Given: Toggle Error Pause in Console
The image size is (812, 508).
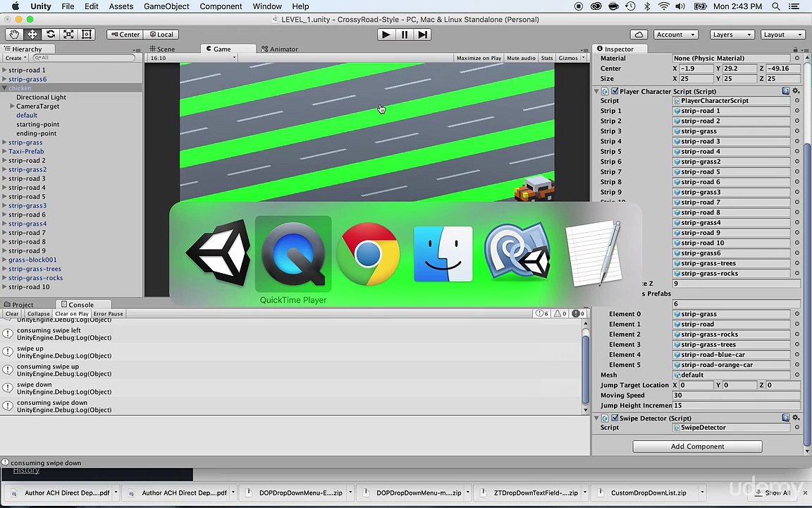Looking at the screenshot, I should [109, 313].
